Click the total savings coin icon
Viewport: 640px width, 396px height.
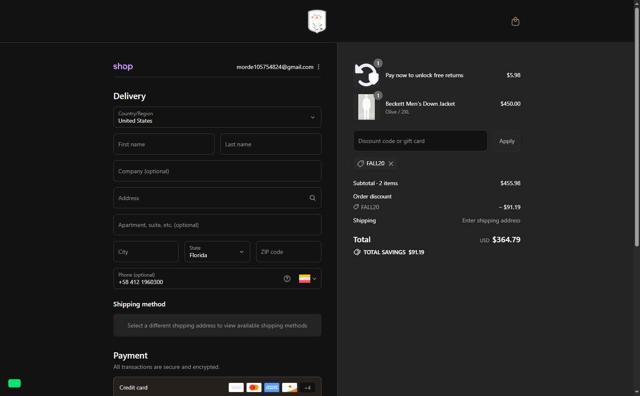click(357, 252)
